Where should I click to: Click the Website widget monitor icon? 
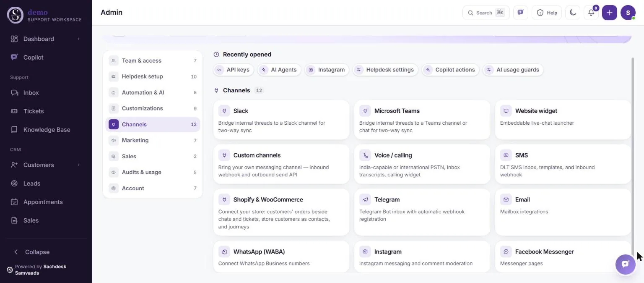click(x=506, y=111)
